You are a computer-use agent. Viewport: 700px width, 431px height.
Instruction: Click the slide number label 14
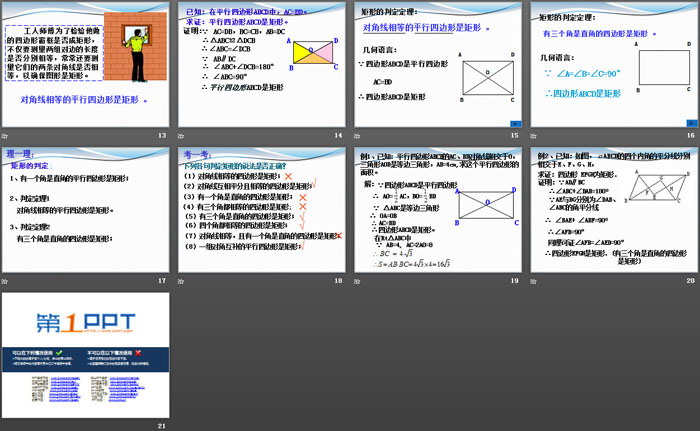coord(338,135)
